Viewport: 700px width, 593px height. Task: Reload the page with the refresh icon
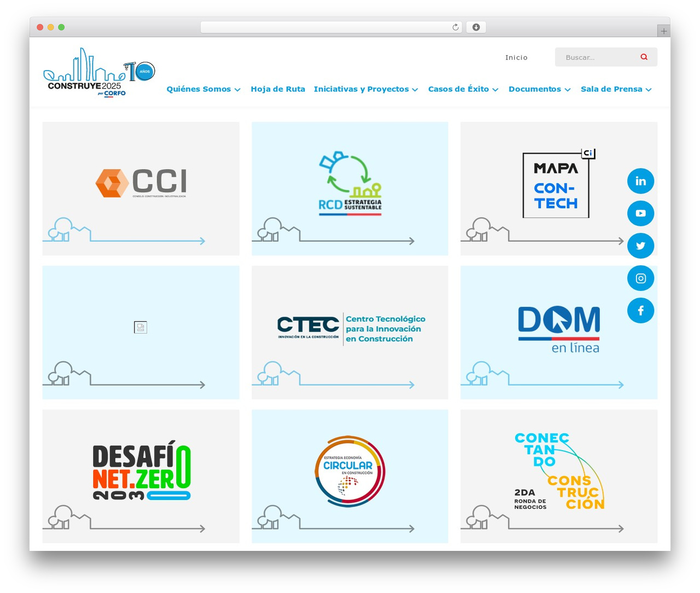pos(456,27)
